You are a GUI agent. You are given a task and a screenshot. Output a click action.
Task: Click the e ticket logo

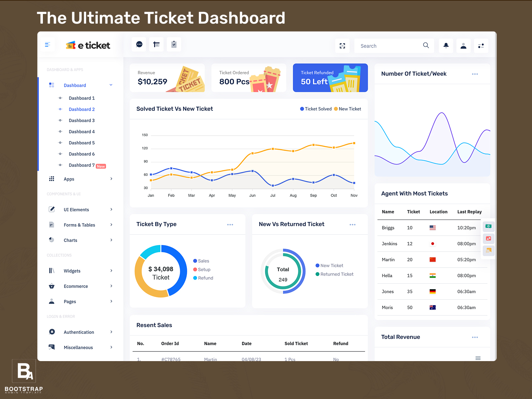pyautogui.click(x=88, y=45)
